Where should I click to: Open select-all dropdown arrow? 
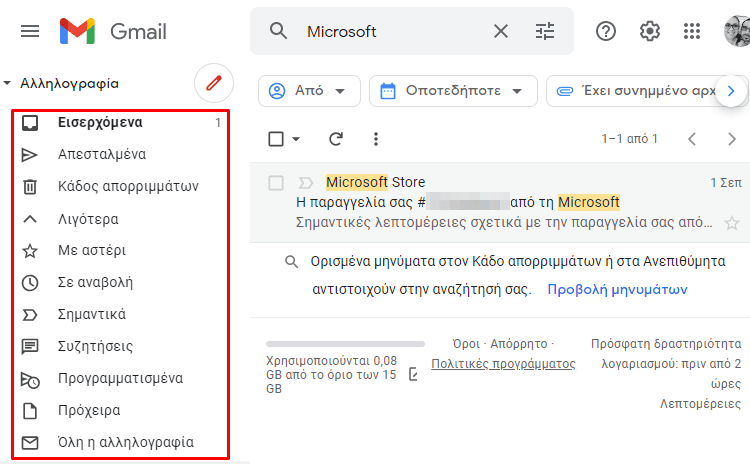pyautogui.click(x=296, y=139)
